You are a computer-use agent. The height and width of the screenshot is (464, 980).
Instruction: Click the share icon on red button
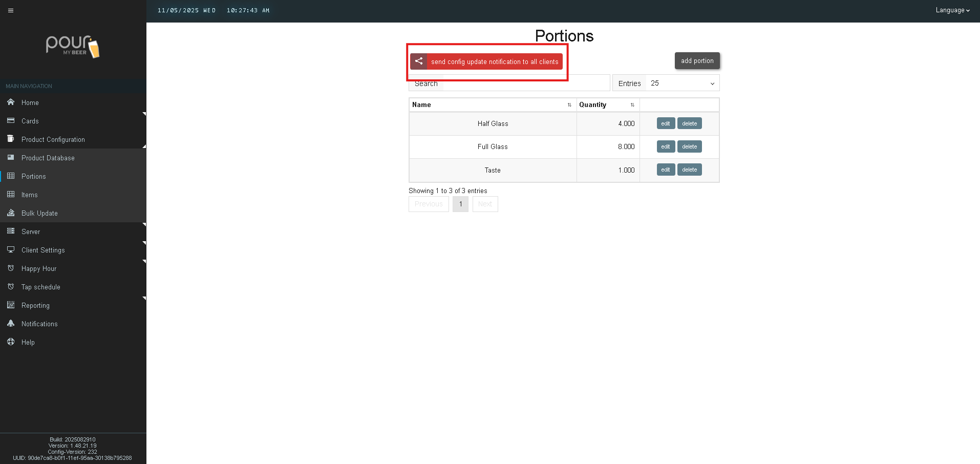click(x=419, y=61)
